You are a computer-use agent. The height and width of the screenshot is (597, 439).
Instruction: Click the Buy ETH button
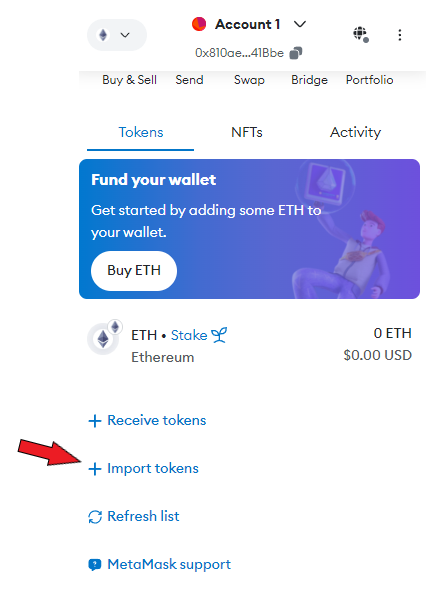(134, 271)
